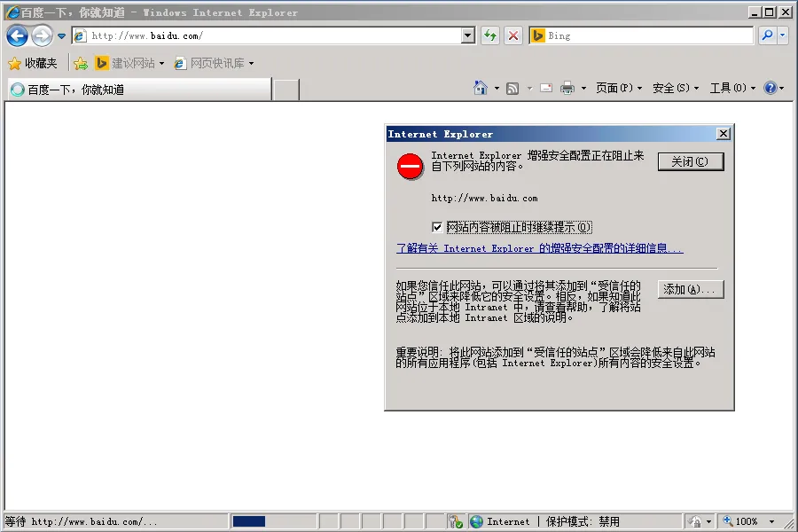This screenshot has height=532, width=798.
Task: Click the status bar privacy lock icon
Action: pyautogui.click(x=694, y=521)
